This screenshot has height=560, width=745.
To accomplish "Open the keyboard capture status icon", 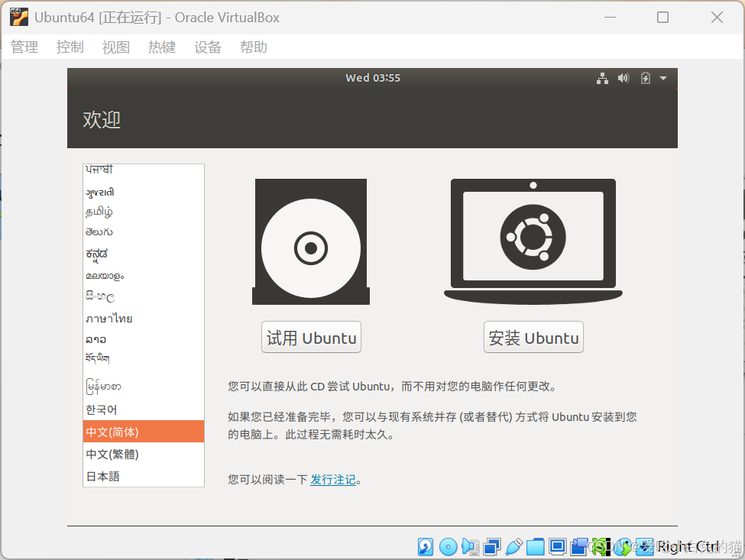I will pos(645,547).
